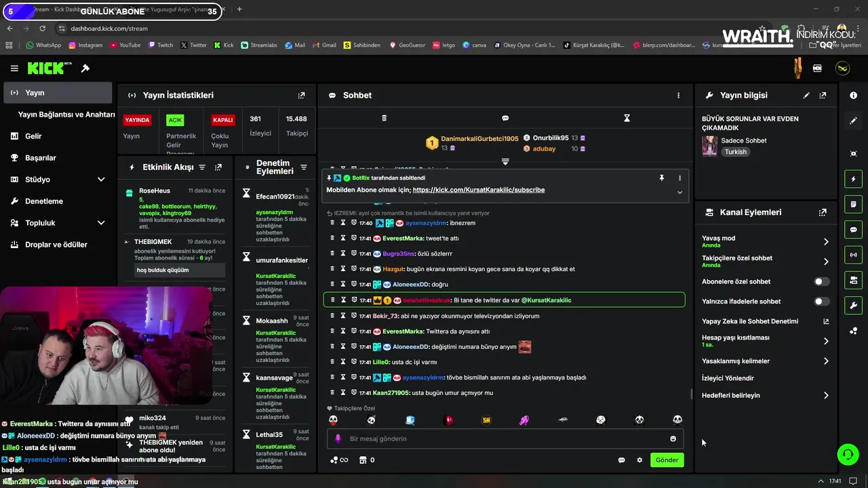The height and width of the screenshot is (488, 868).
Task: Click the browser address bar
Action: click(407, 28)
